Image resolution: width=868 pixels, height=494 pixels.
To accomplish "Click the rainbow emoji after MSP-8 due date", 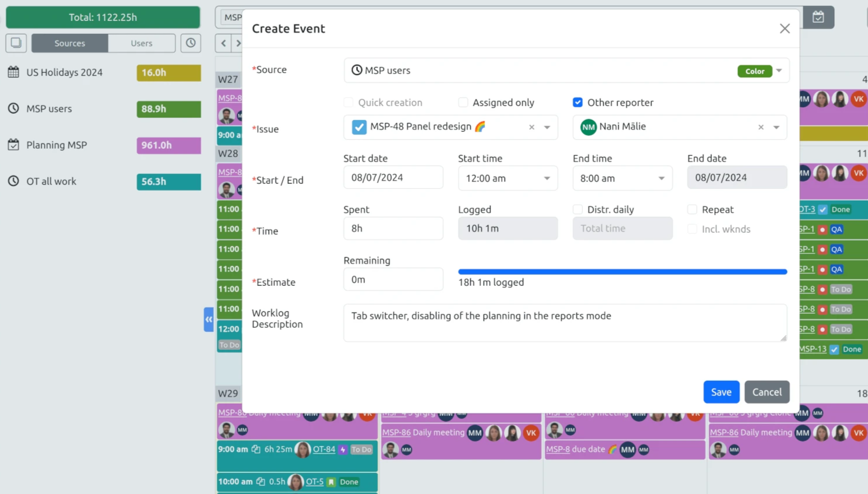I will tap(613, 449).
